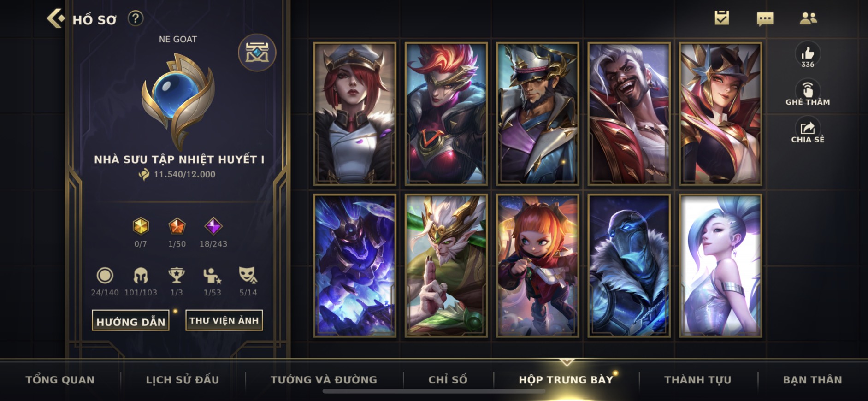Select the gold gem 0/7 counter
The image size is (868, 401).
141,233
